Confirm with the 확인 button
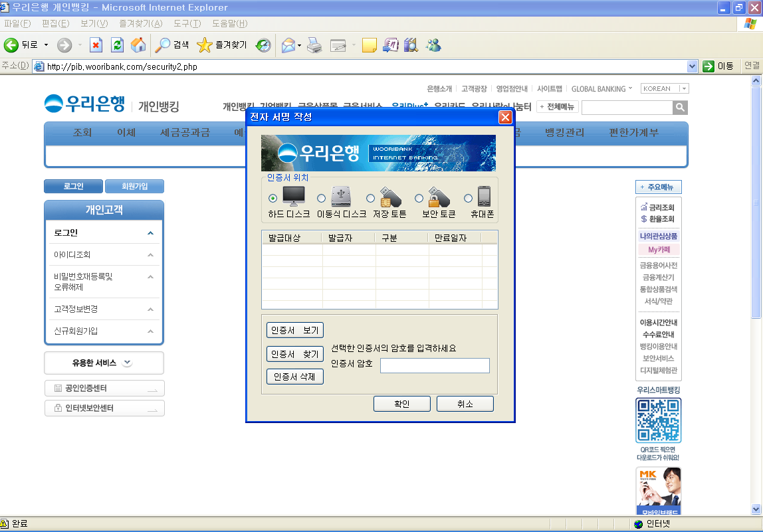Screen dimensions: 763x532 402,404
